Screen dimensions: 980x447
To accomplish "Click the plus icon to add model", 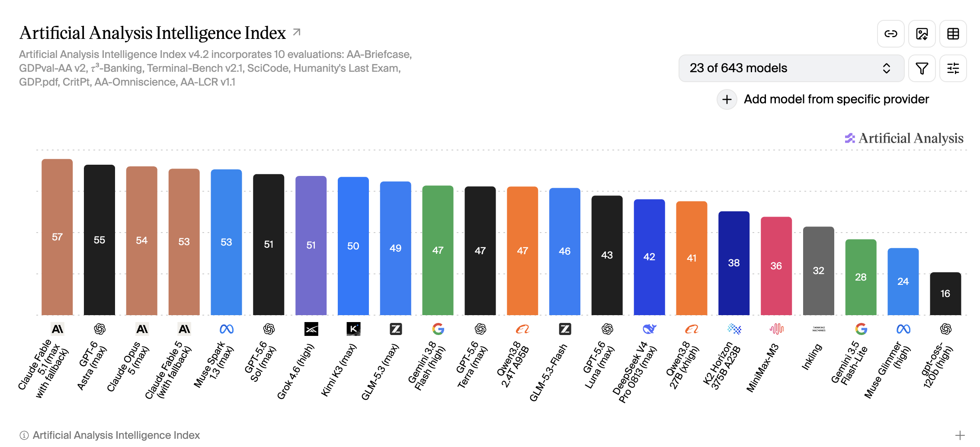I will pyautogui.click(x=727, y=99).
